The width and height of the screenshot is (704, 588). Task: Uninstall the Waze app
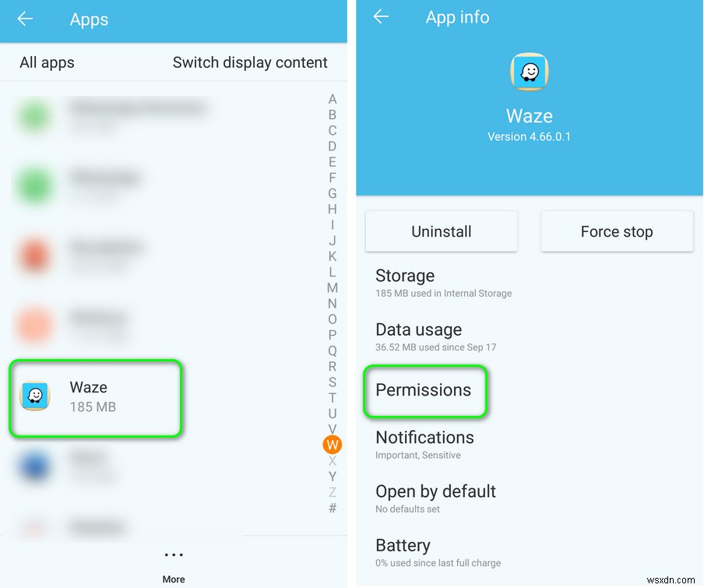[x=442, y=231]
